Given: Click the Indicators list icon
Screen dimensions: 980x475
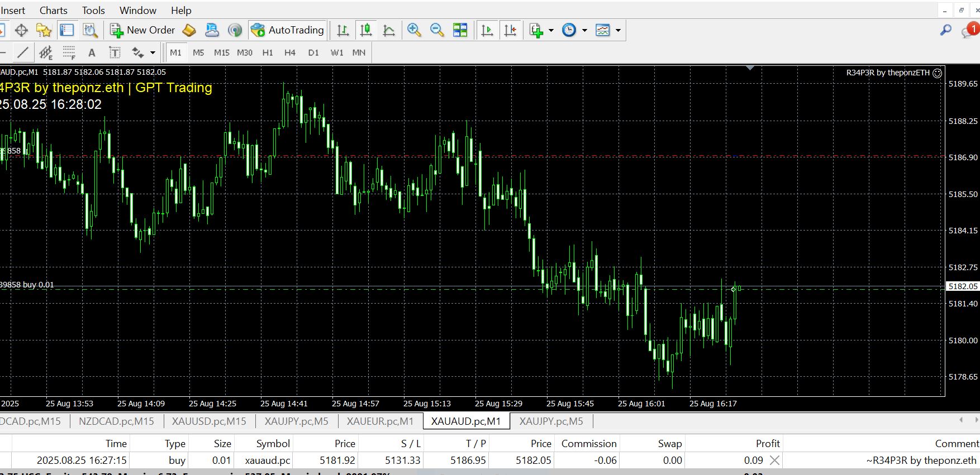Looking at the screenshot, I should click(x=536, y=30).
